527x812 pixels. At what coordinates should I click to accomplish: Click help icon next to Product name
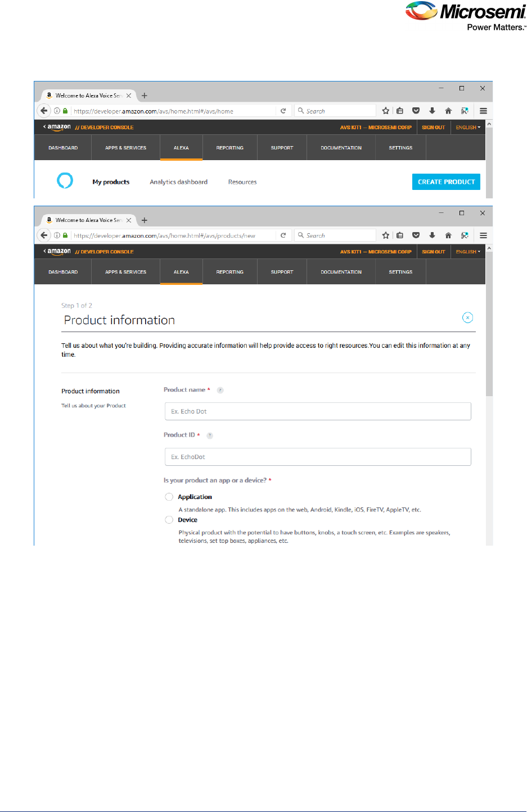pyautogui.click(x=220, y=390)
